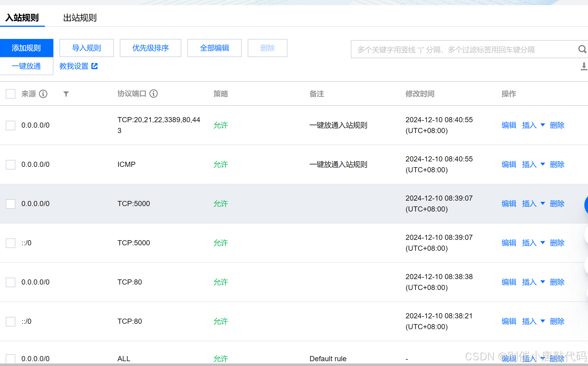Tick checkbox for ::/0 TCP:80 rule
This screenshot has height=366, width=588.
coord(11,321)
